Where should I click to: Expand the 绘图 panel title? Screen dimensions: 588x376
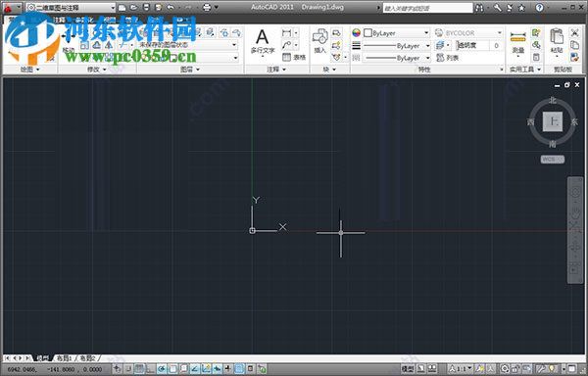(29, 70)
